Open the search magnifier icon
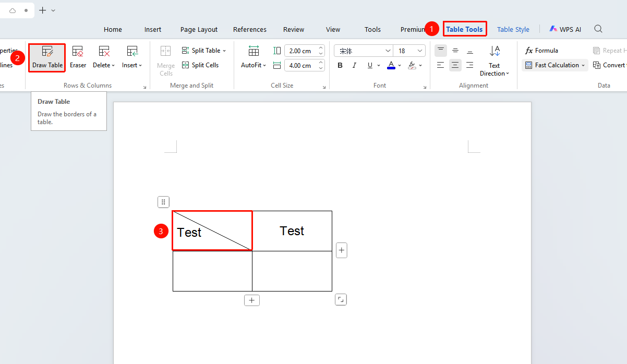This screenshot has width=627, height=364. click(598, 29)
